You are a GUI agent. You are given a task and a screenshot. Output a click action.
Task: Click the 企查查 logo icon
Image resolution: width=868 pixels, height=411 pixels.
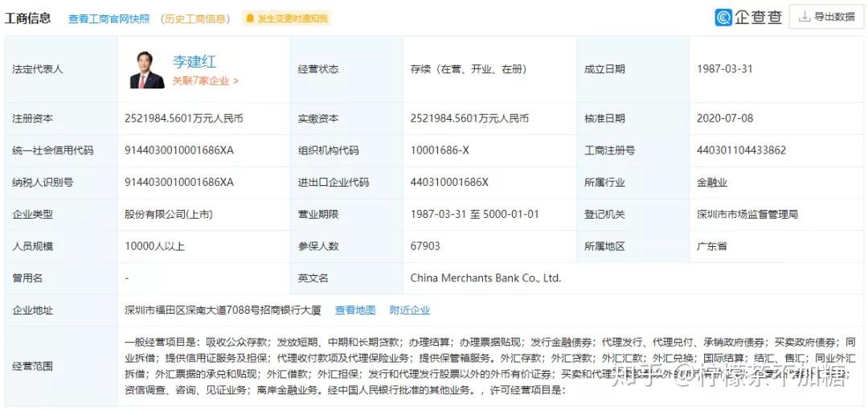tap(723, 17)
